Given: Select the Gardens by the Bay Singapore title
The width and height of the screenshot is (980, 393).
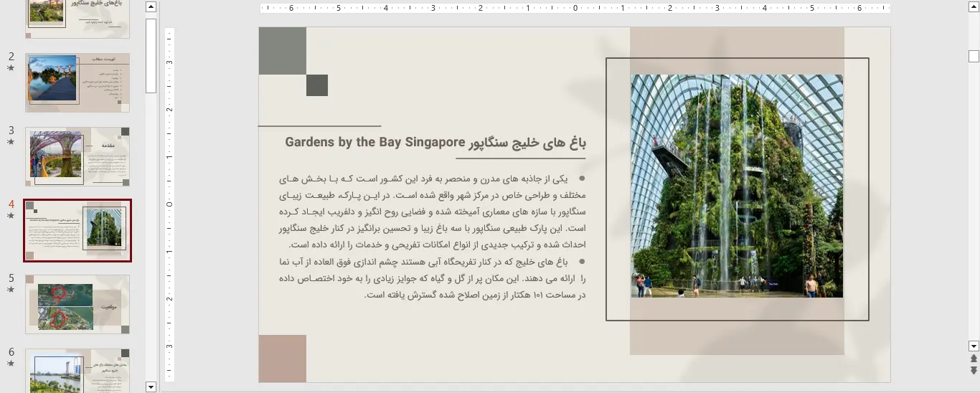Looking at the screenshot, I should point(435,141).
